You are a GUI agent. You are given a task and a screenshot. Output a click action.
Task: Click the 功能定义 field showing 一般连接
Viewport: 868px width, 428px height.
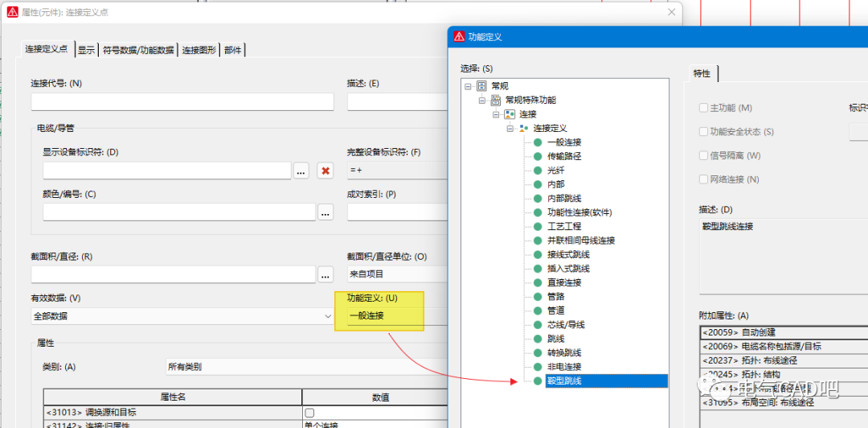tap(397, 316)
